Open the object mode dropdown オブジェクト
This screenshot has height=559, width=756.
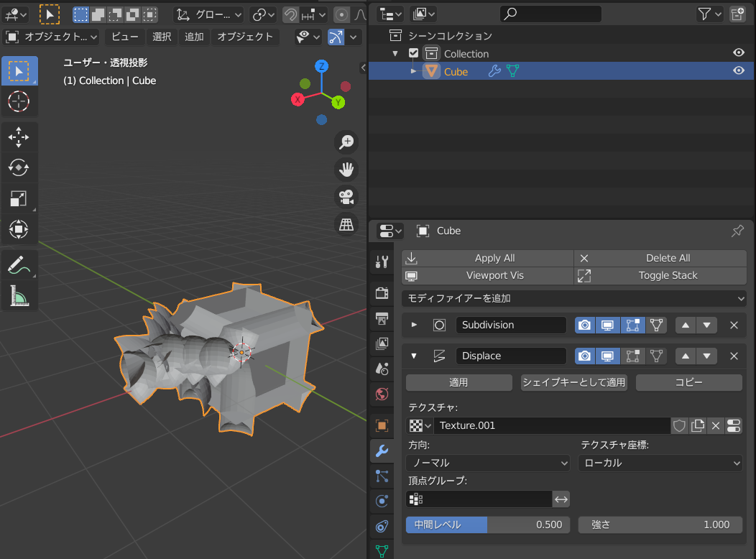52,37
